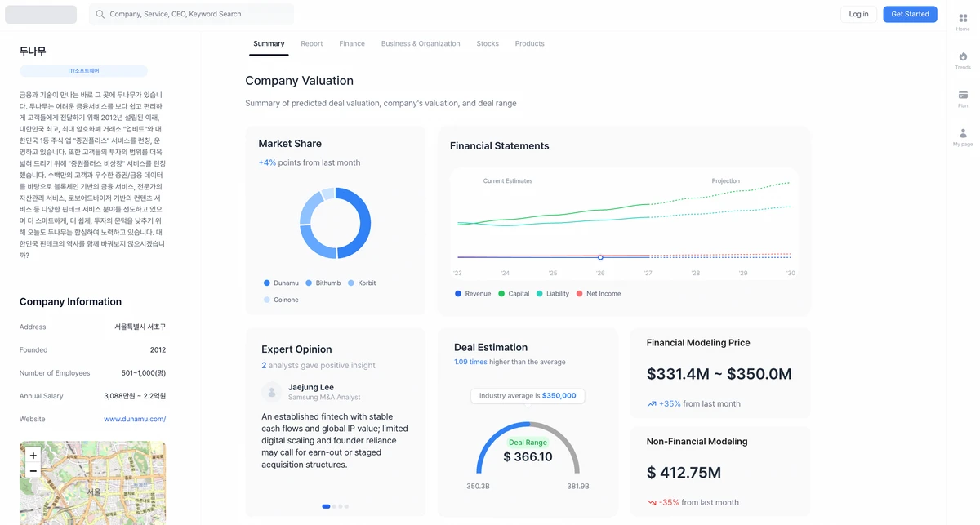This screenshot has width=980, height=525.
Task: Switch to the Stocks tab
Action: [x=488, y=43]
